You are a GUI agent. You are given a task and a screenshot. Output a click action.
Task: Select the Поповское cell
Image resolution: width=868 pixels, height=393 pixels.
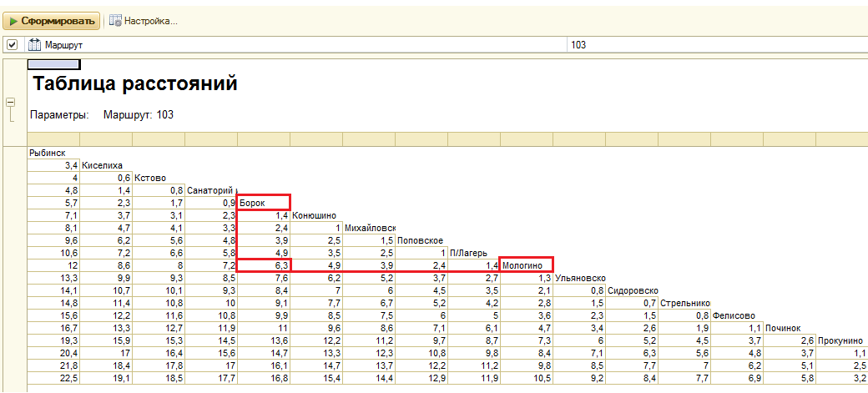[421, 240]
